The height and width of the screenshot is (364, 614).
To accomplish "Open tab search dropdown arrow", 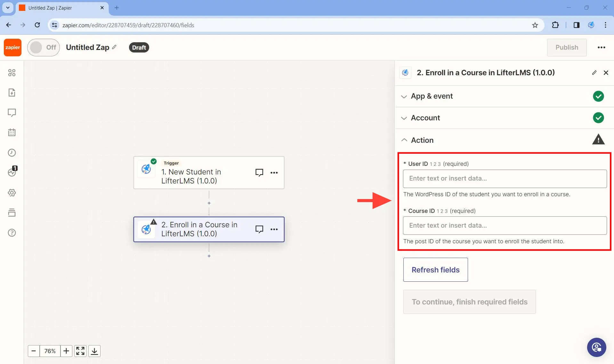I will [8, 8].
